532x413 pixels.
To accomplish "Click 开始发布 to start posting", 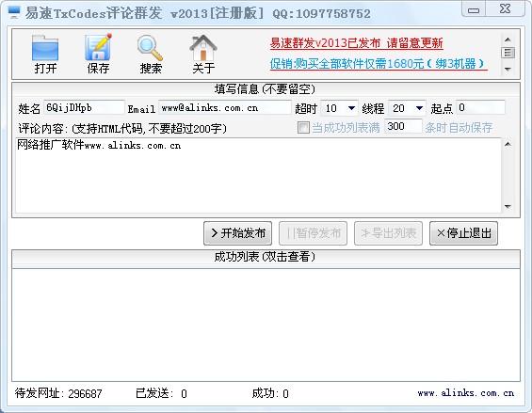I will pos(237,233).
